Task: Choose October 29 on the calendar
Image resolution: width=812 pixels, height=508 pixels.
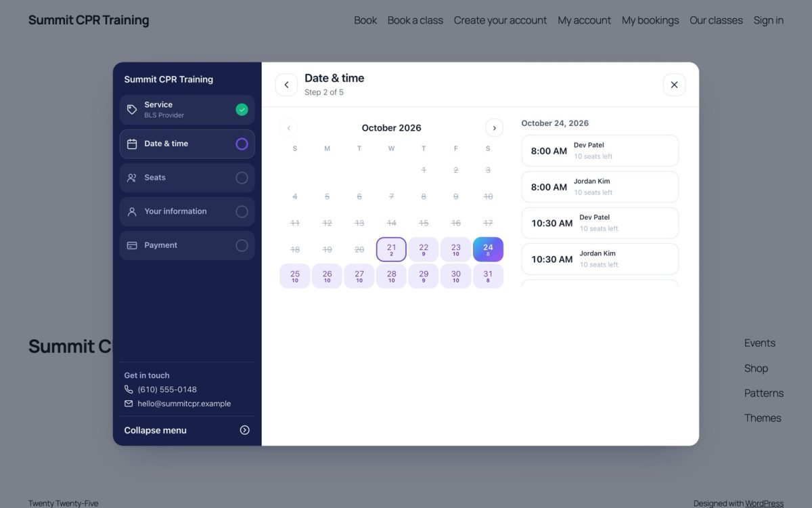Action: click(424, 276)
